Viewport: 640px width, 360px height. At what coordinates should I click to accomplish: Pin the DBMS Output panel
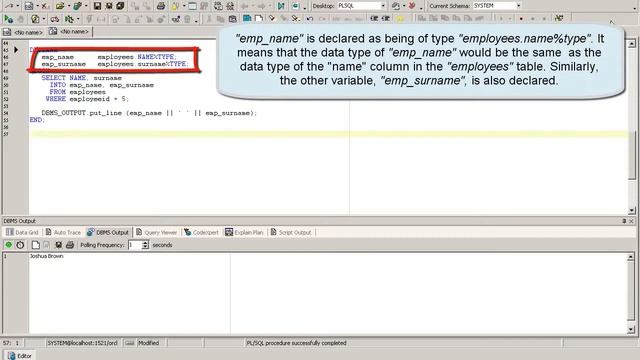[x=624, y=221]
